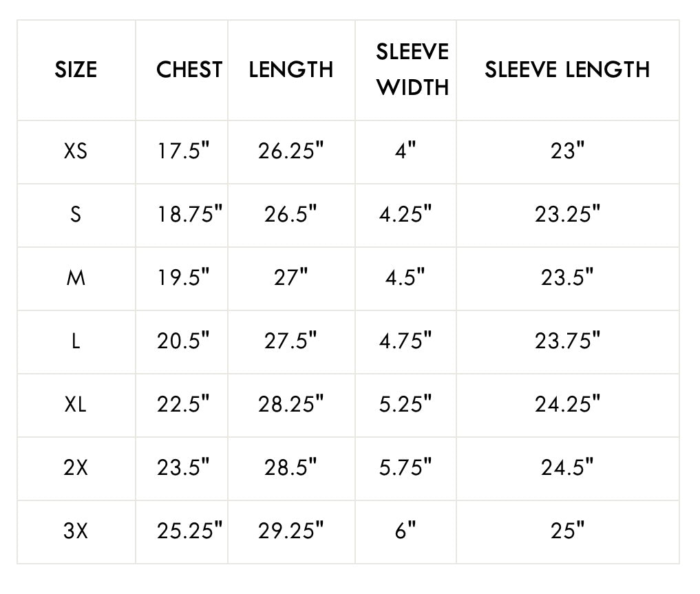Click the 3X size row label
The width and height of the screenshot is (700, 594).
tap(76, 531)
